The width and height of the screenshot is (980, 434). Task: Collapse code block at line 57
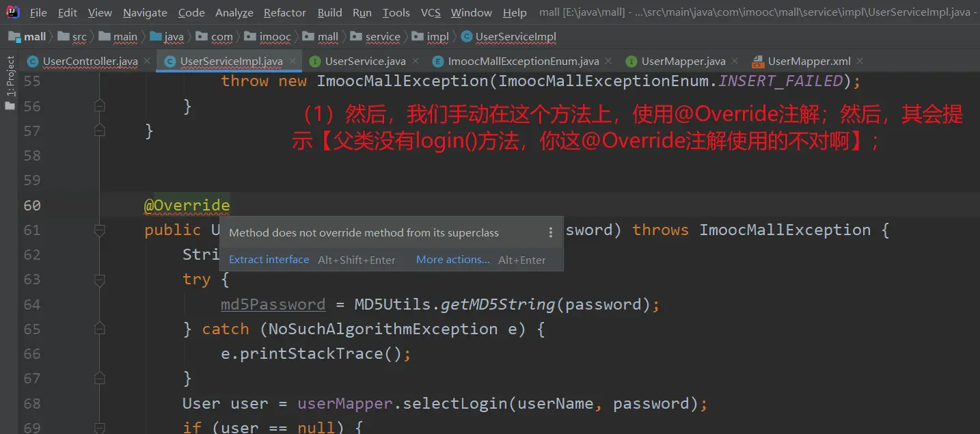(x=100, y=131)
